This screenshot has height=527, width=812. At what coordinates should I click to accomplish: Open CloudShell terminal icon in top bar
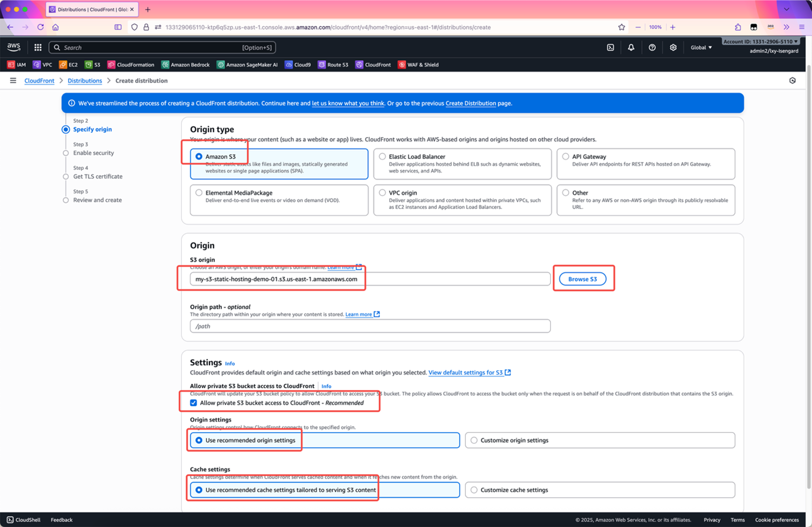pos(610,47)
